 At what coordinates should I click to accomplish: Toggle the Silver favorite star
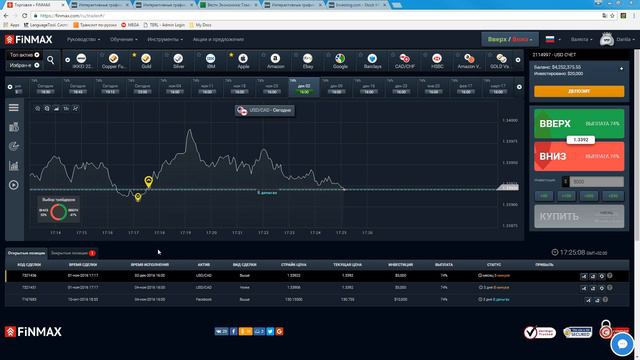click(x=166, y=55)
